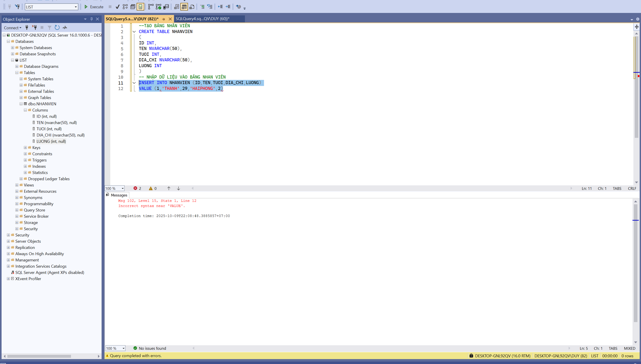Viewport: 641px width, 364px height.
Task: Click the Increase Indent icon
Action: (x=228, y=7)
